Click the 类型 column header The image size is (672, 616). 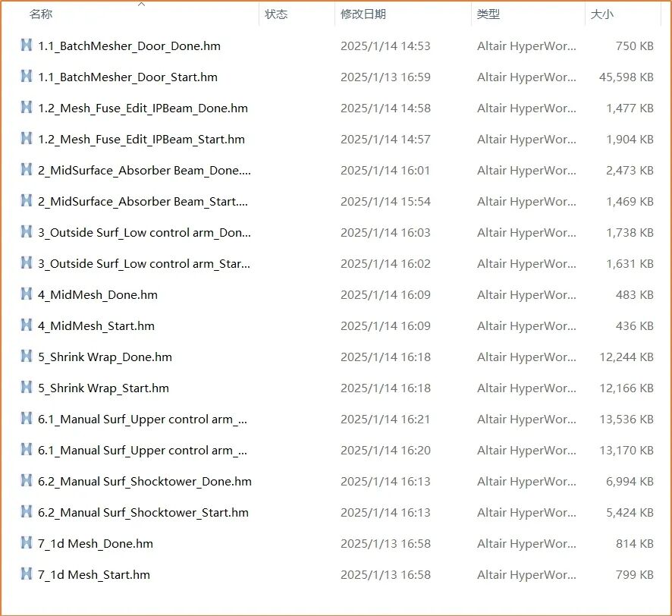coord(488,14)
